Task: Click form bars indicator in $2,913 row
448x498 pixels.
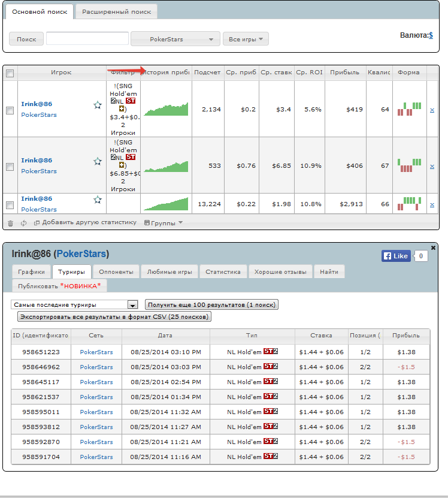Action: click(409, 204)
